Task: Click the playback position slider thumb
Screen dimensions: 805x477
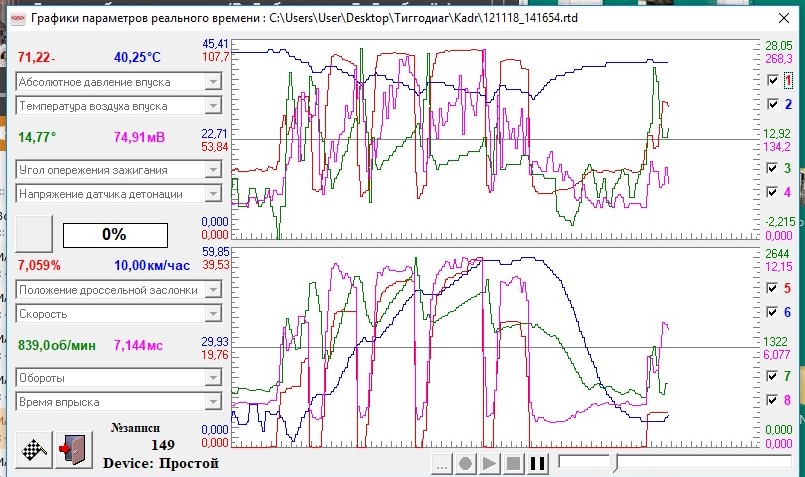Action: pyautogui.click(x=615, y=463)
